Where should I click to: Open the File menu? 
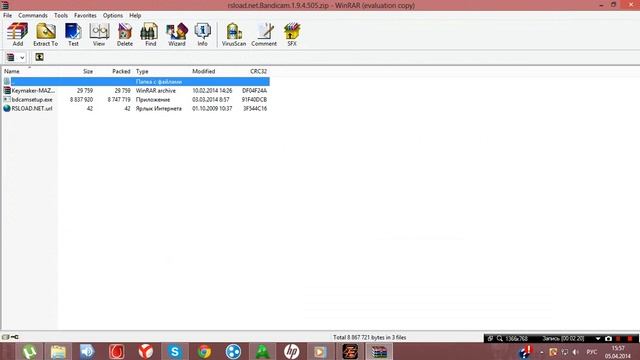pyautogui.click(x=7, y=15)
